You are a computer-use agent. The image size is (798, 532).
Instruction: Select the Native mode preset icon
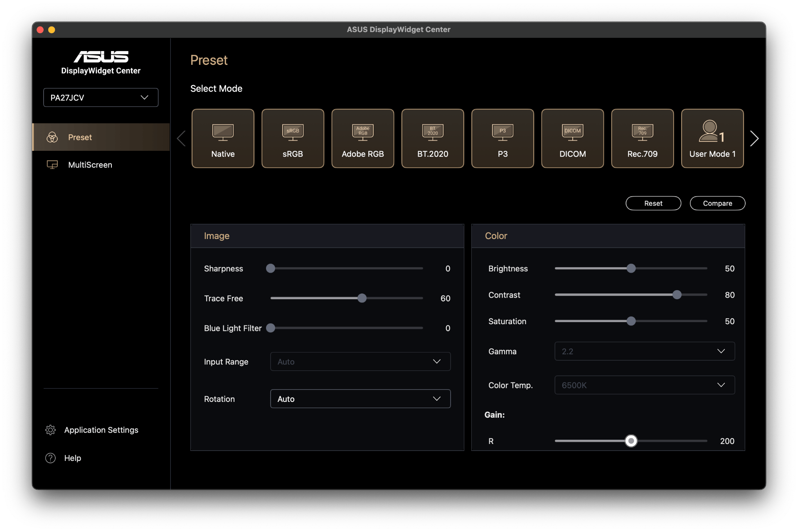pos(223,138)
